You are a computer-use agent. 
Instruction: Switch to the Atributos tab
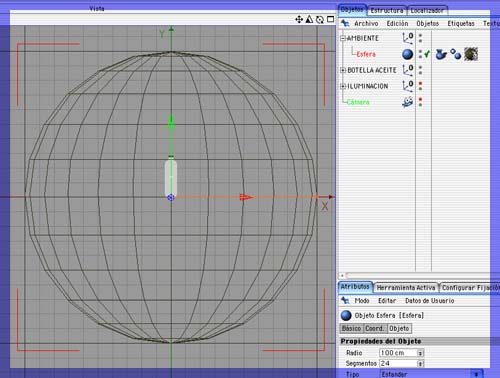coord(355,287)
